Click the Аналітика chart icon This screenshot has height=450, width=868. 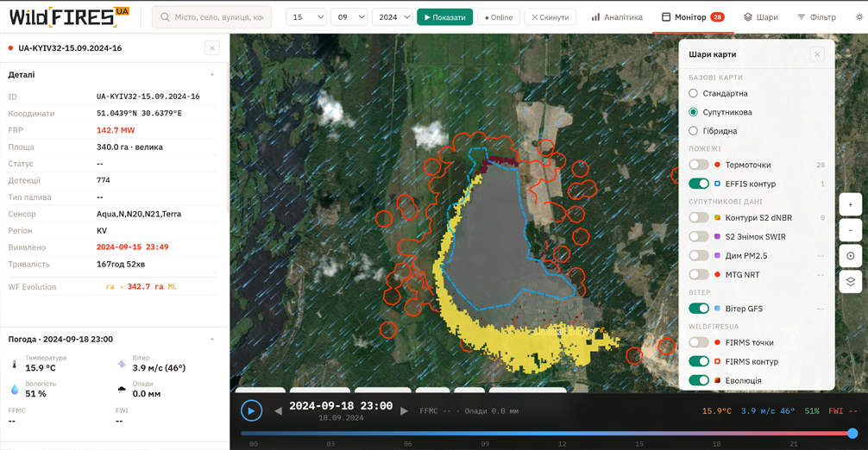[x=595, y=17]
